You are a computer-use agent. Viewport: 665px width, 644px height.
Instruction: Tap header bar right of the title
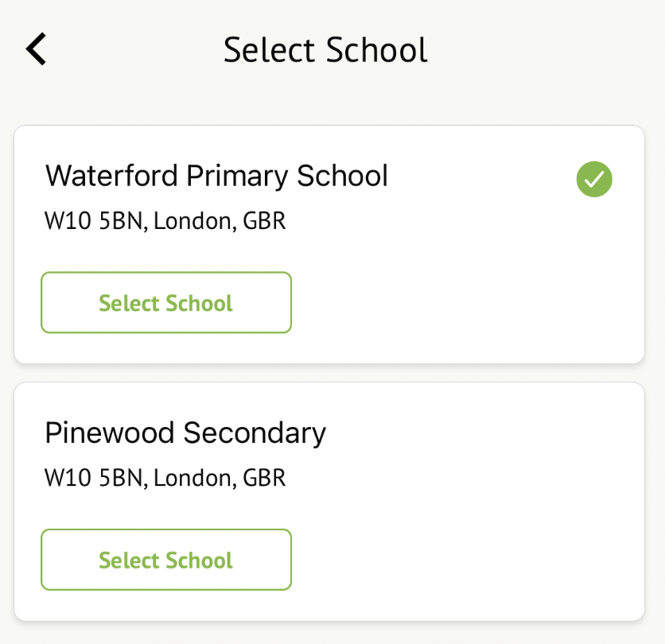click(x=549, y=49)
